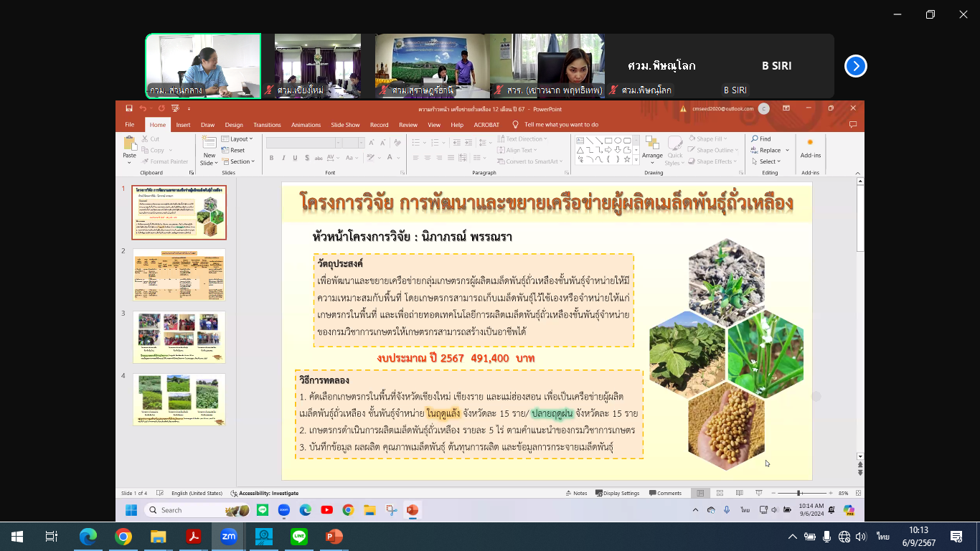
Task: Click the Save icon in PowerPoint title bar
Action: pos(129,108)
